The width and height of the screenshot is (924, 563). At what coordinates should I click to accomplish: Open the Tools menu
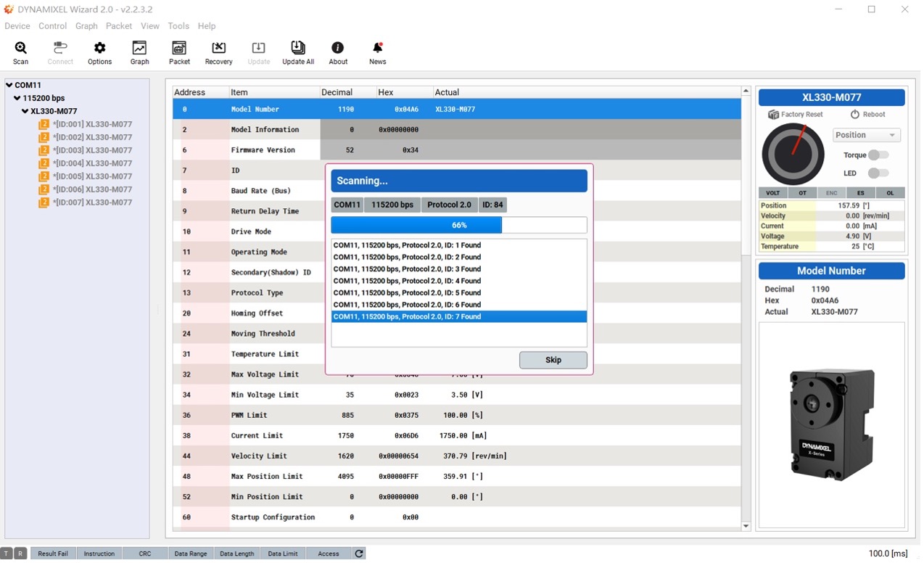[178, 26]
